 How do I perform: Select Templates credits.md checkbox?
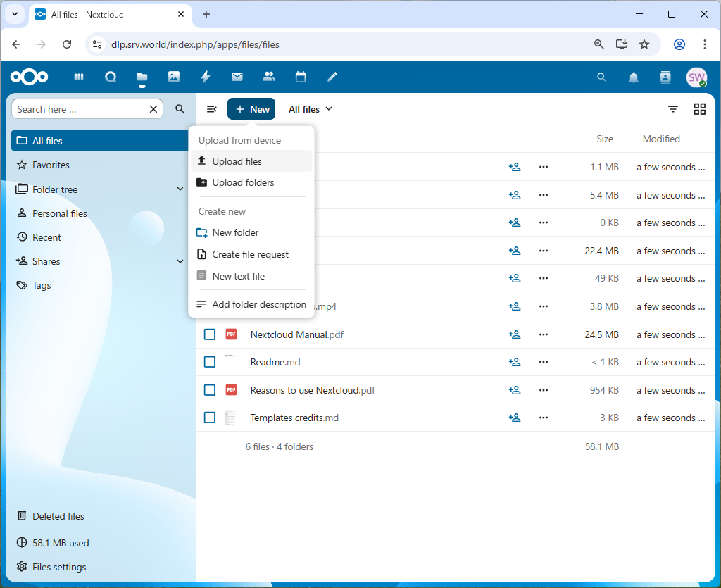(x=210, y=418)
